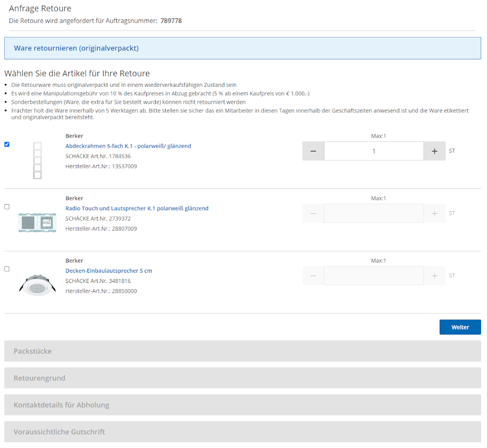Open Decken-Einbaulautsprecher 5 cm product link

point(109,271)
